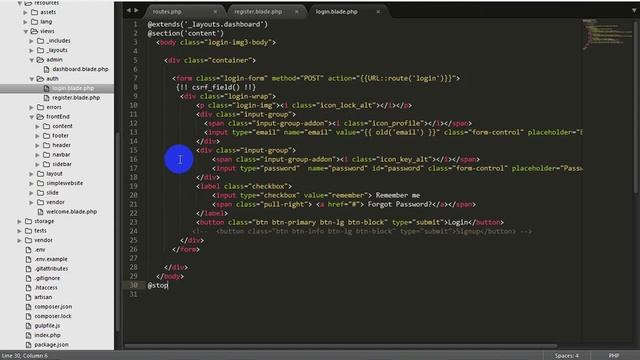Go to next tab with right arrow
640x360 pixels.
pyautogui.click(x=136, y=10)
